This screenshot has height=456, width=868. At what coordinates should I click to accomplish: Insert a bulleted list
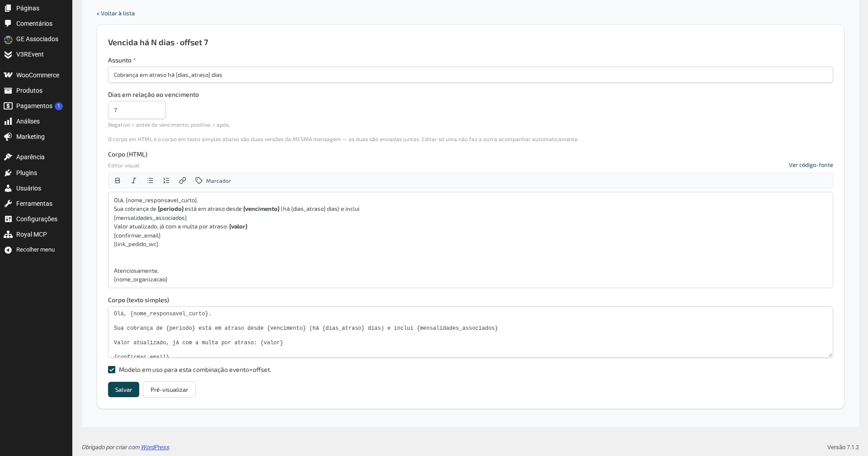(150, 180)
